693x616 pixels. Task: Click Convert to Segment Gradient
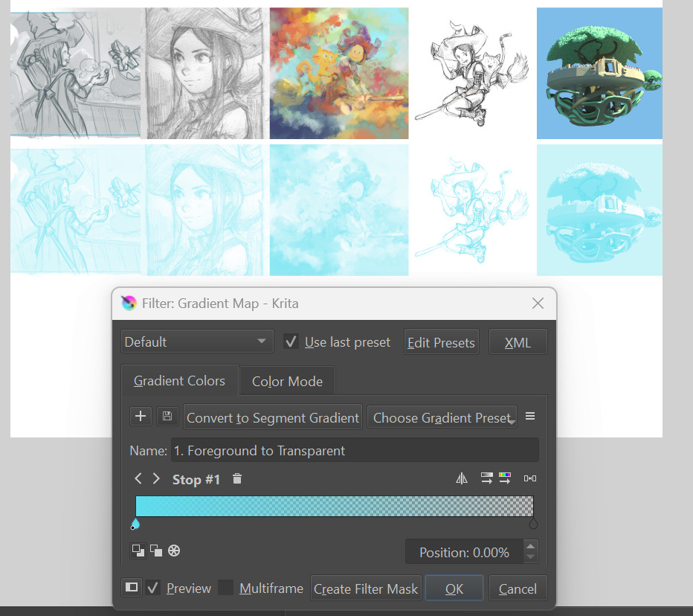pyautogui.click(x=273, y=417)
